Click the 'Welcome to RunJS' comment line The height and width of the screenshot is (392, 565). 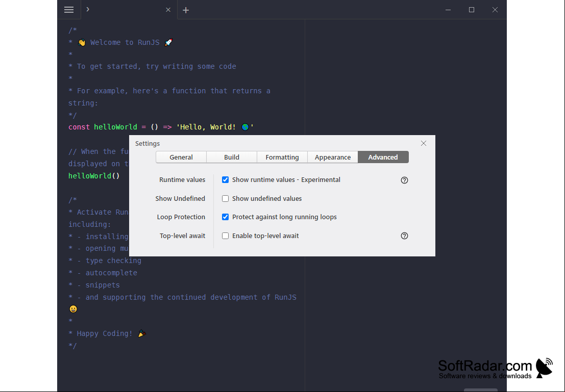point(121,42)
